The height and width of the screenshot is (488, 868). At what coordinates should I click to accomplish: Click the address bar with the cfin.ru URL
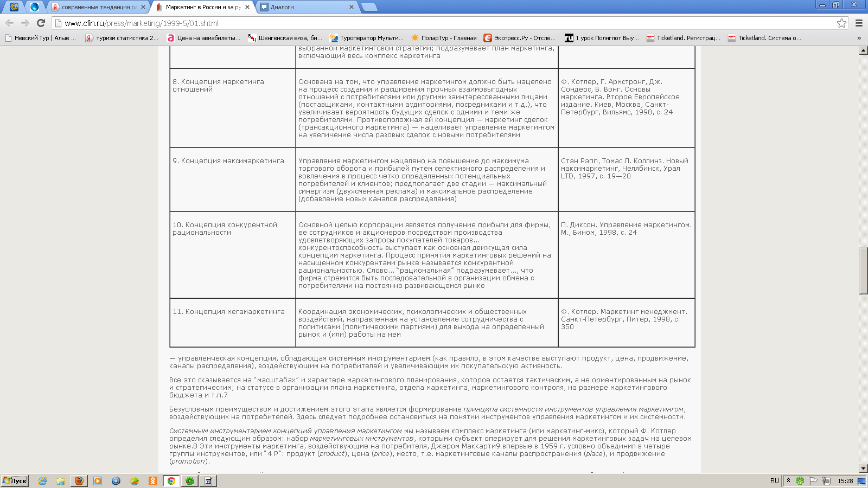pyautogui.click(x=445, y=23)
